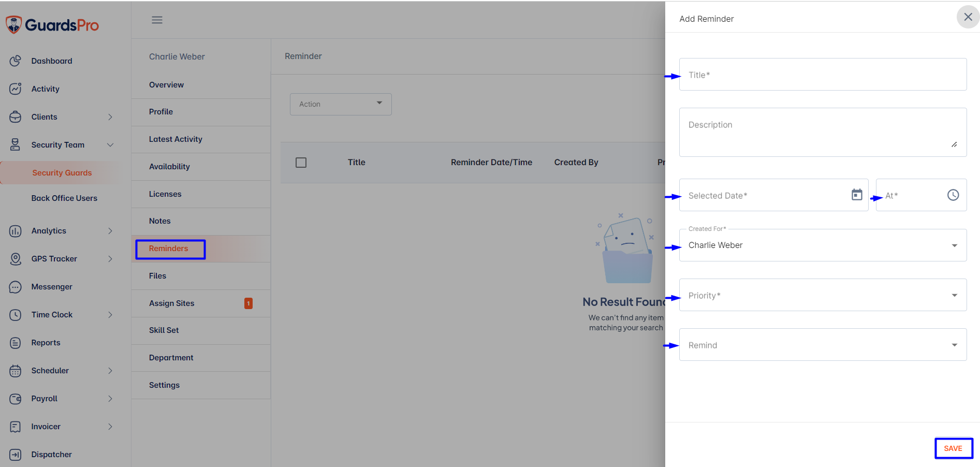Viewport: 980px width, 467px height.
Task: Open the Created For dropdown
Action: tap(823, 245)
